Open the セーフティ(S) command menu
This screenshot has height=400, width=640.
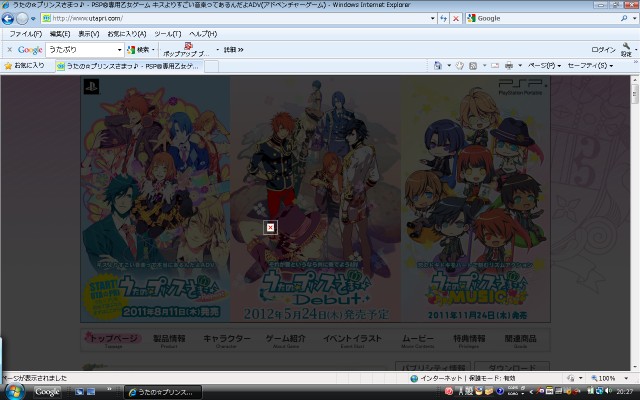click(590, 66)
